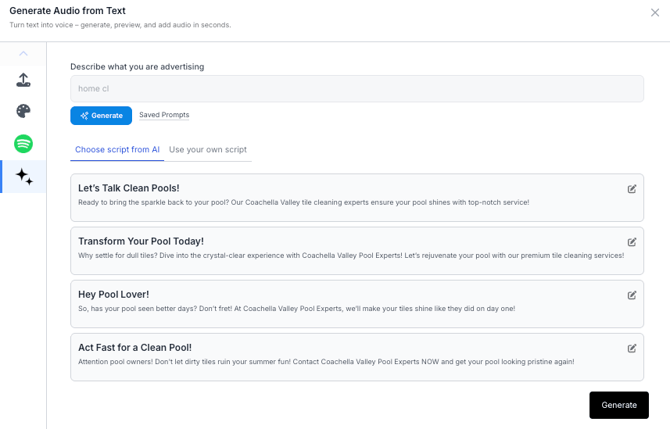Screen dimensions: 670x429
Task: Click the blue Generate button with sparkle
Action: tap(101, 116)
